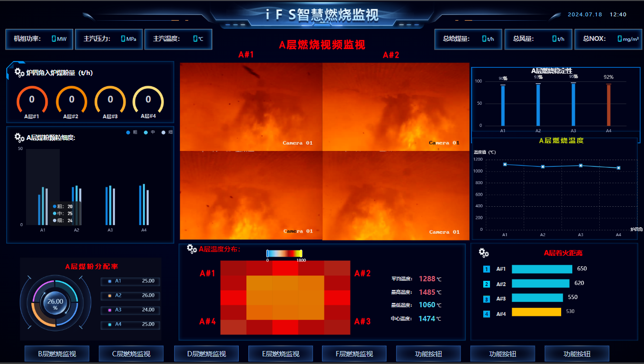Click date 2024.07.18 in header
Image resolution: width=644 pixels, height=364 pixels.
585,14
